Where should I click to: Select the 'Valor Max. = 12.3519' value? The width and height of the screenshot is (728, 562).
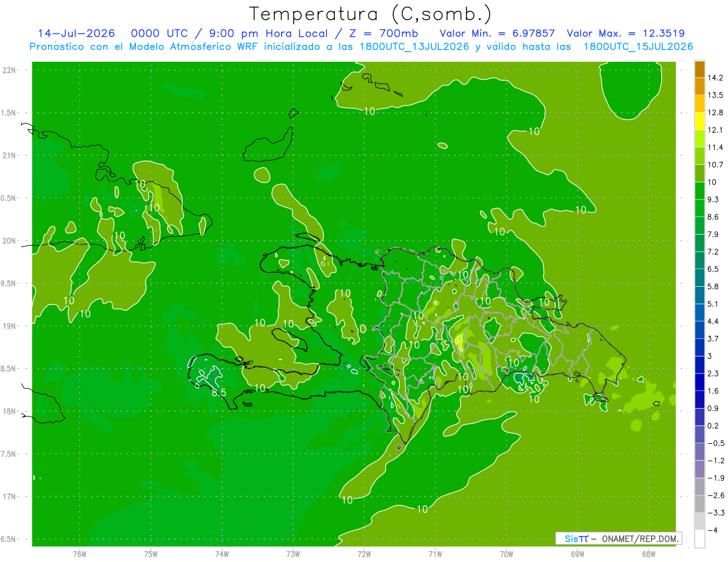coord(626,33)
